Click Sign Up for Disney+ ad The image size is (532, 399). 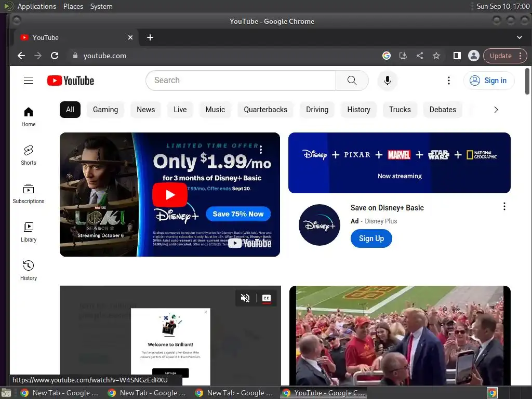[371, 238]
